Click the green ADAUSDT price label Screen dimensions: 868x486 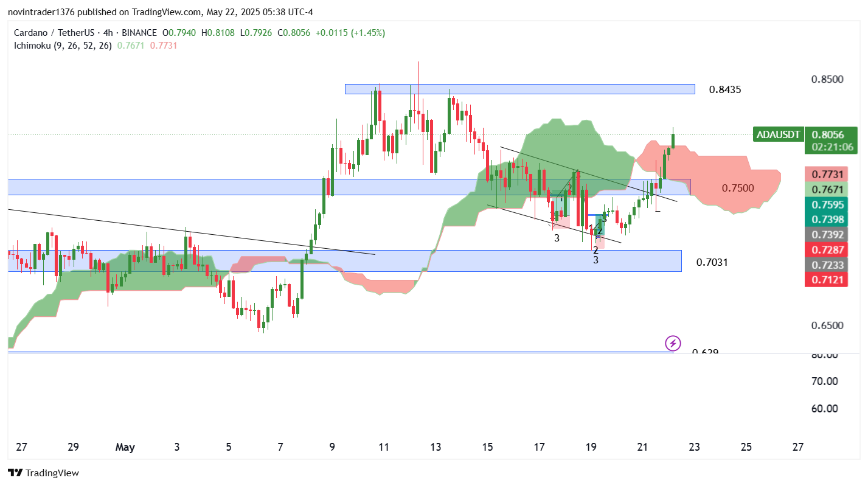pos(778,134)
